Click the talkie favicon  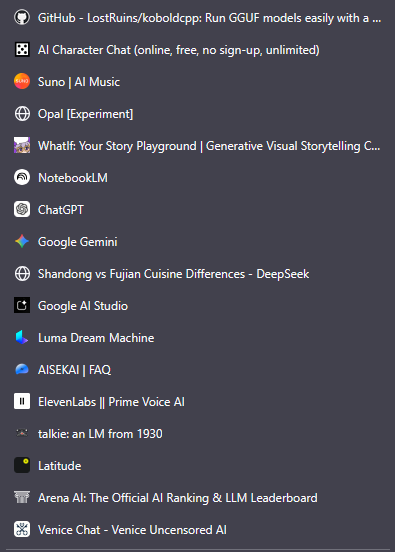point(22,434)
